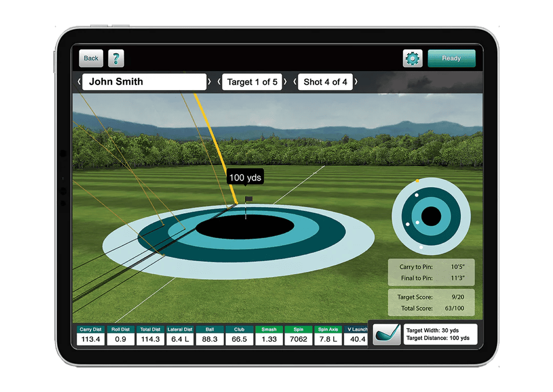Open settings via the gear icon
553x392 pixels.
tap(412, 58)
